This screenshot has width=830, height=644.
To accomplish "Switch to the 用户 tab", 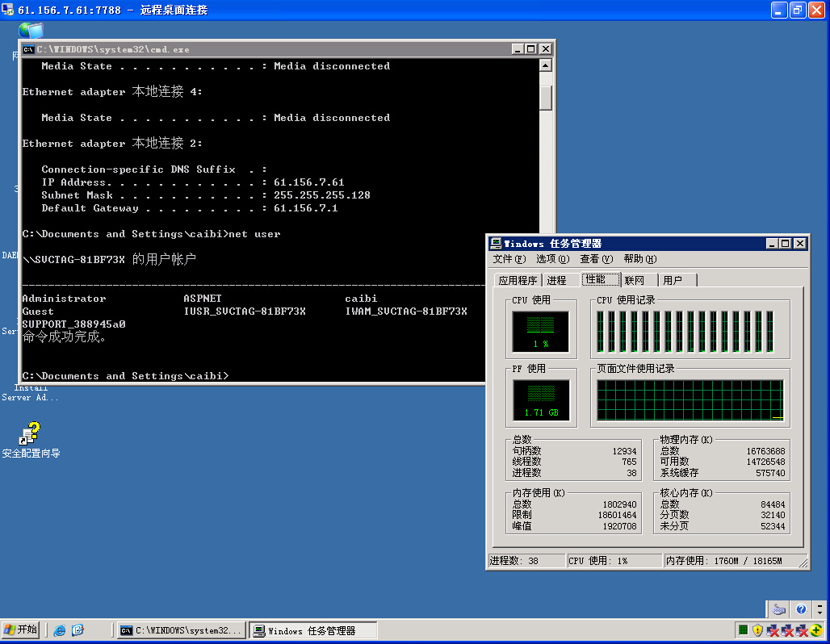I will coord(677,281).
